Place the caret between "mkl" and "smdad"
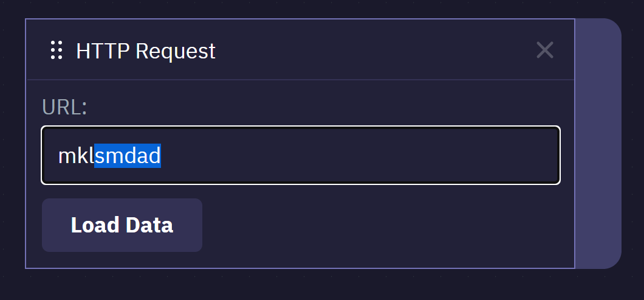 (94, 156)
